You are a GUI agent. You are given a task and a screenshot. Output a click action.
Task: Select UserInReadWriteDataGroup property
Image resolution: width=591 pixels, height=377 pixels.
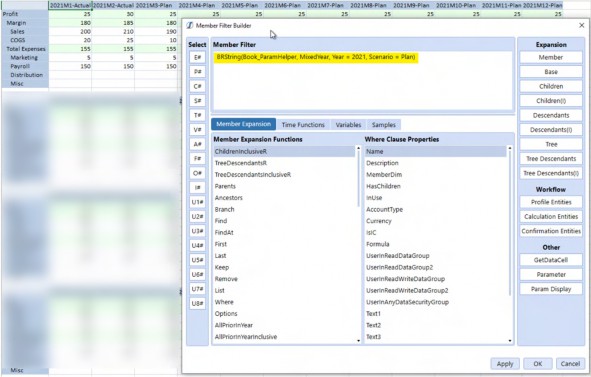pyautogui.click(x=436, y=279)
